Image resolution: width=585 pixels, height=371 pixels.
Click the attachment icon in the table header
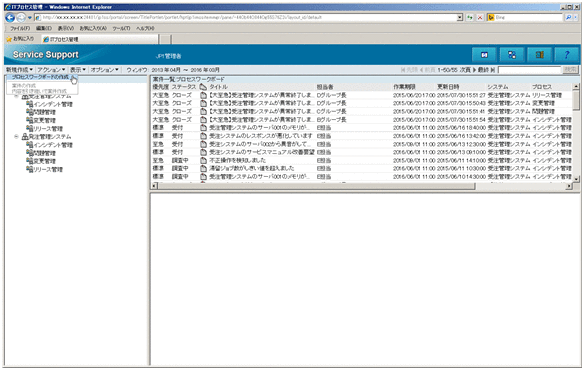pyautogui.click(x=203, y=87)
